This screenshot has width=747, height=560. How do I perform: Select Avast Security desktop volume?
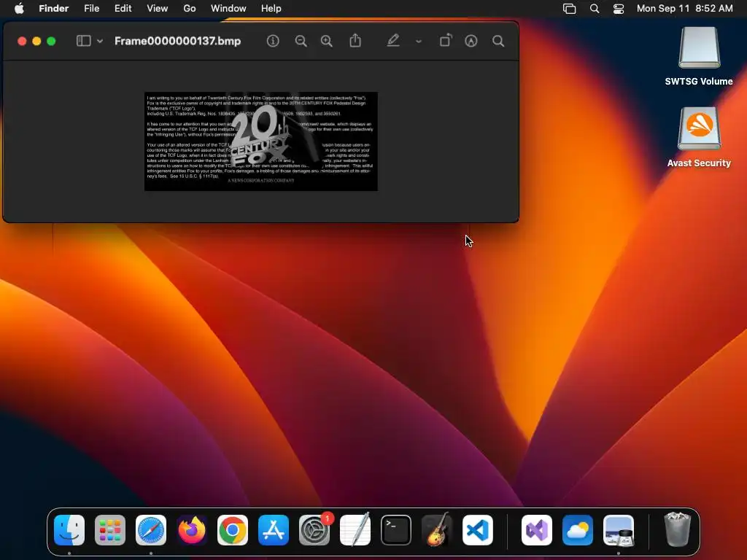pos(699,137)
